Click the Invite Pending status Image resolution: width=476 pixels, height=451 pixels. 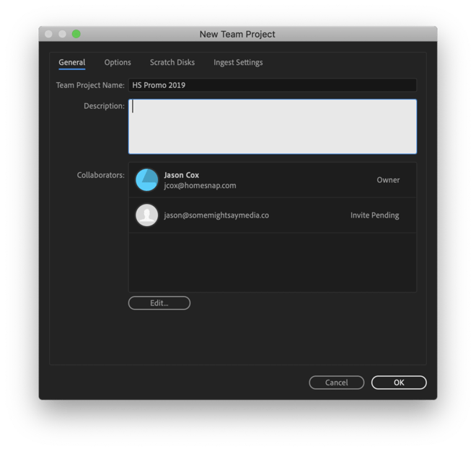coord(374,215)
